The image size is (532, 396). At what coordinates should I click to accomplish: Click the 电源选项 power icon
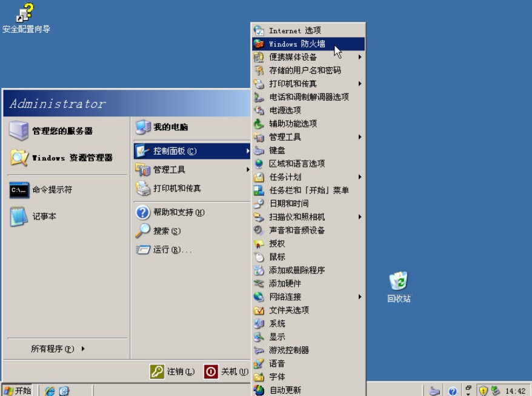[259, 110]
